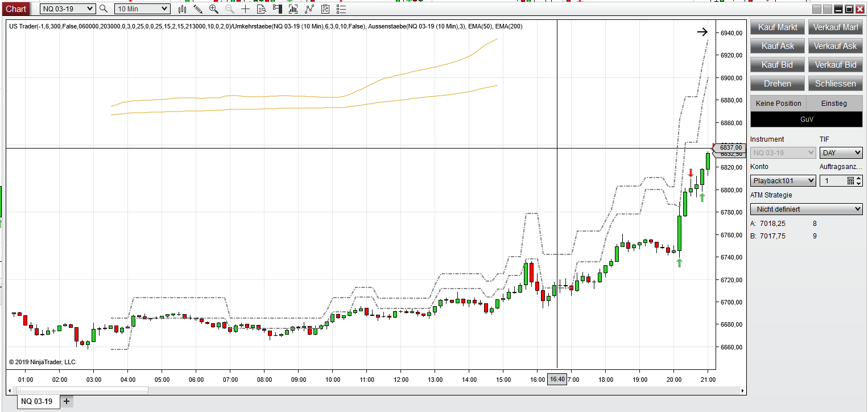Image resolution: width=868 pixels, height=412 pixels.
Task: Open the pencil drawing tools menu
Action: [x=198, y=9]
